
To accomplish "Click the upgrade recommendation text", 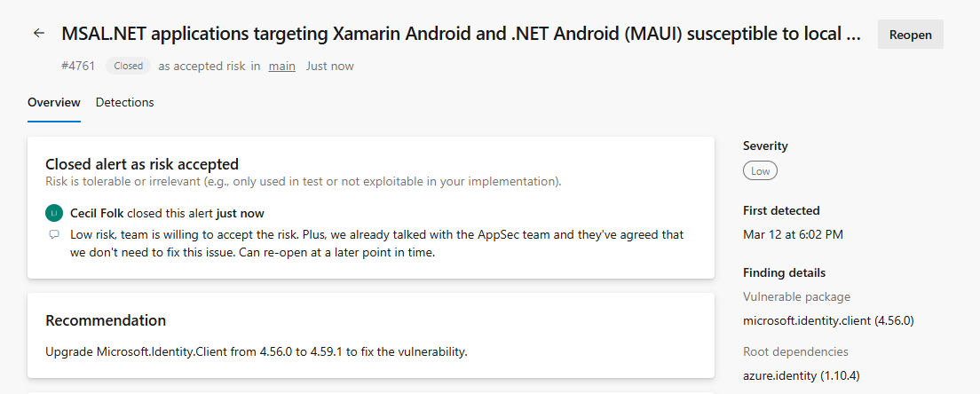I will pos(257,352).
